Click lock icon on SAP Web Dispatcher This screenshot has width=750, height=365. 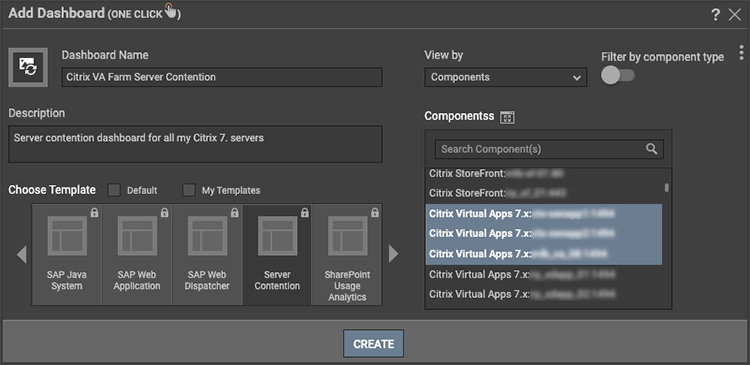(234, 213)
